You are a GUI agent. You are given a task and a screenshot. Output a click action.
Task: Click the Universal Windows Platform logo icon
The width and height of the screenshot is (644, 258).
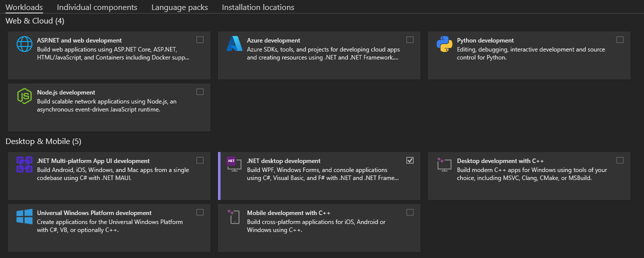pos(24,216)
